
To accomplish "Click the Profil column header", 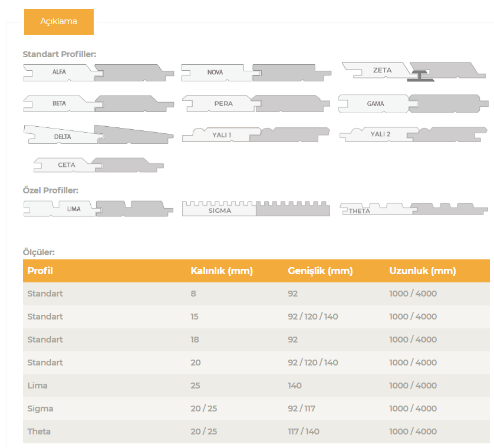I will [40, 271].
